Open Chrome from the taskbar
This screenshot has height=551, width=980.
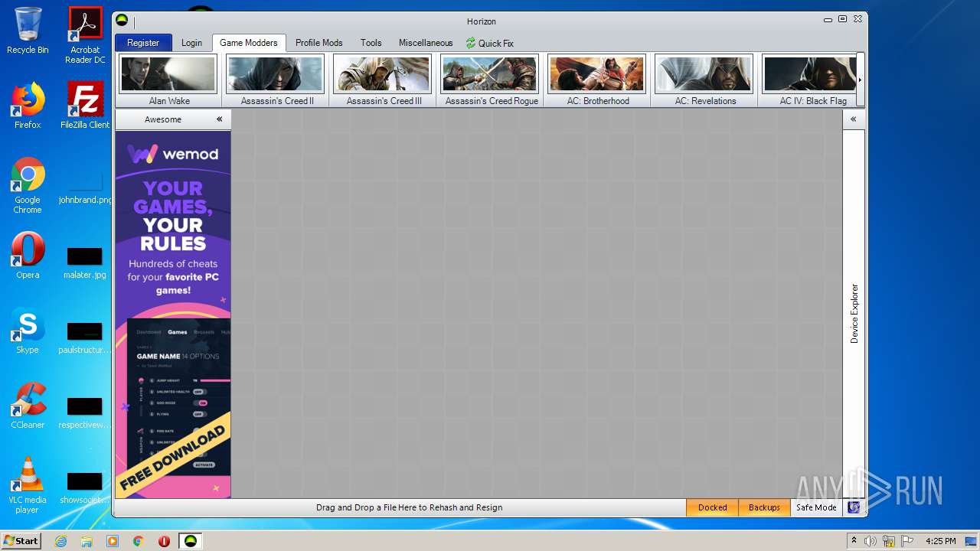pyautogui.click(x=139, y=541)
